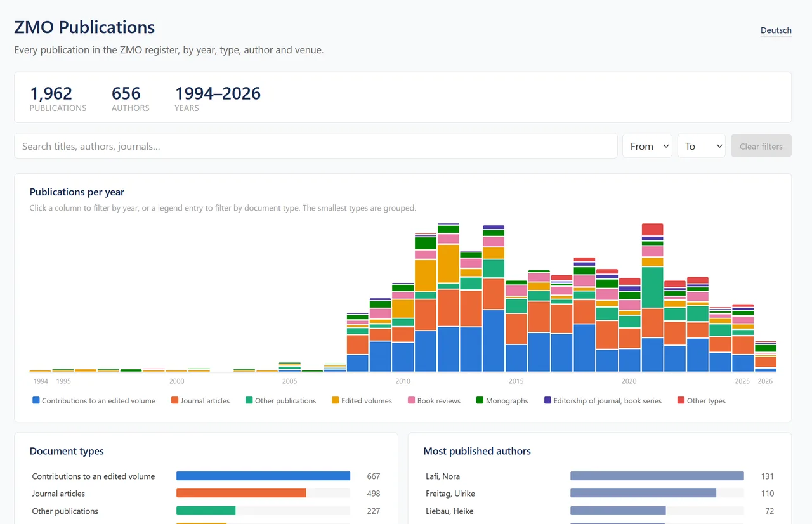Select the 2020 column in chart
812x524 pixels.
629,325
